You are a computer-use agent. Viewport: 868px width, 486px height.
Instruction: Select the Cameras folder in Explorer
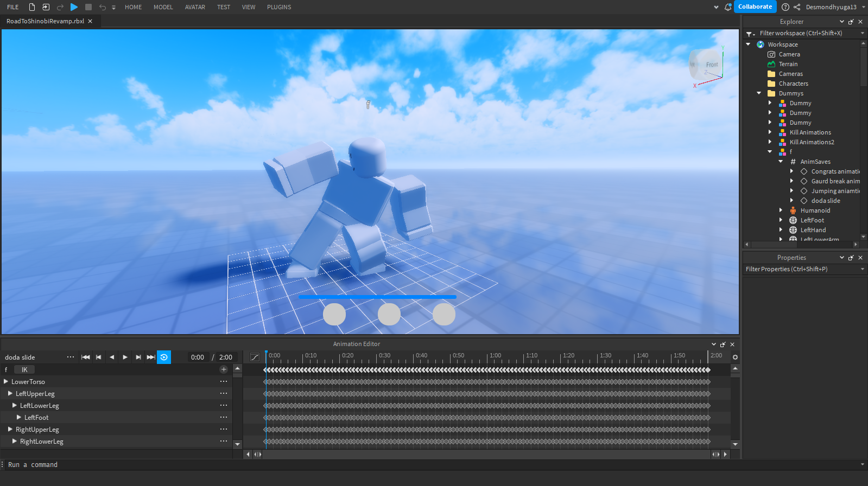(x=790, y=74)
